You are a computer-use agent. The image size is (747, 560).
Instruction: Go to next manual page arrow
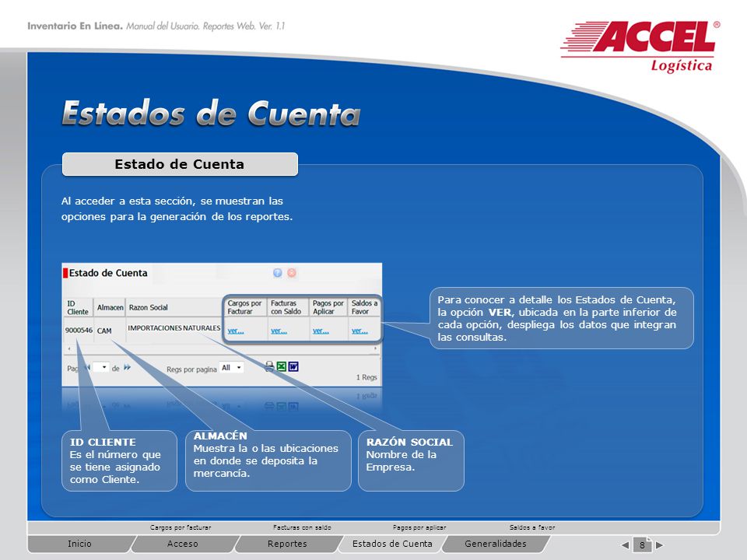tap(659, 544)
